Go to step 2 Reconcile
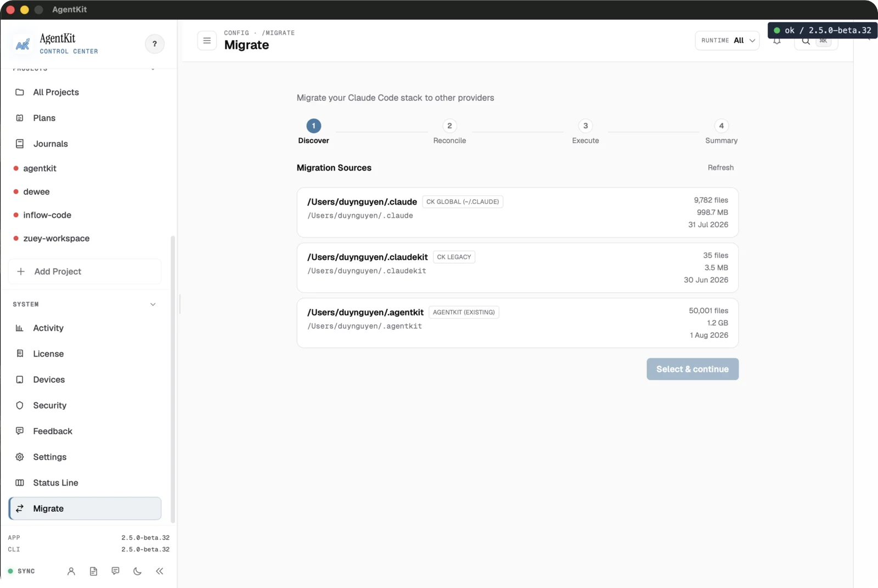Viewport: 878px width, 588px height. [449, 132]
